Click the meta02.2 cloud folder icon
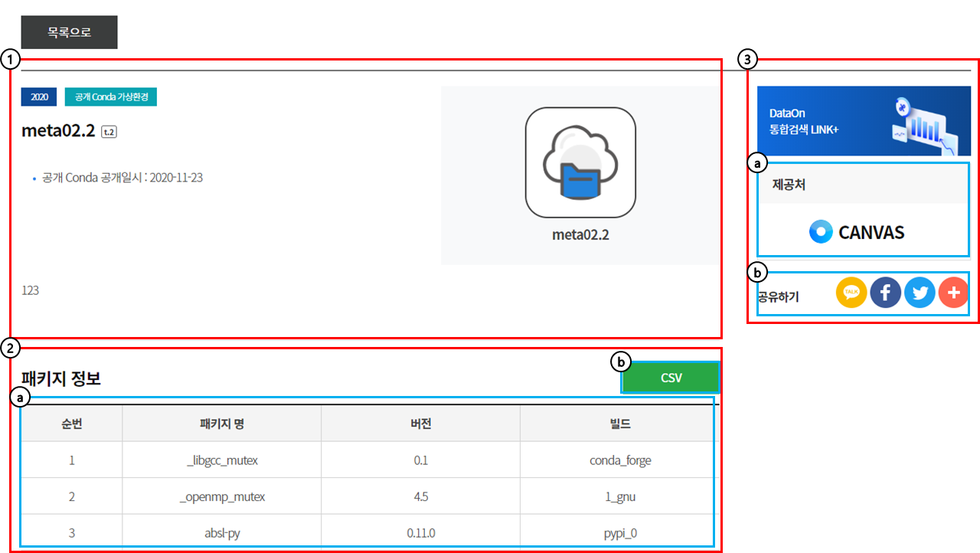This screenshot has width=980, height=553. [580, 162]
